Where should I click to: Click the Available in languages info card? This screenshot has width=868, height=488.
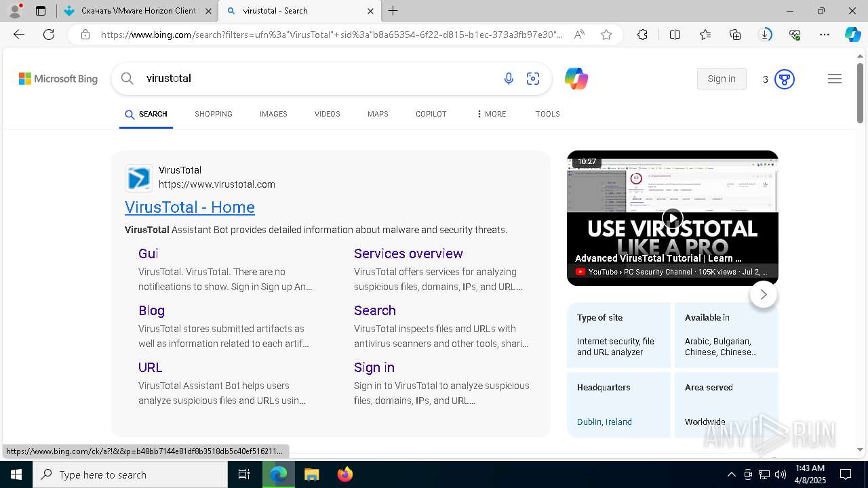point(726,335)
